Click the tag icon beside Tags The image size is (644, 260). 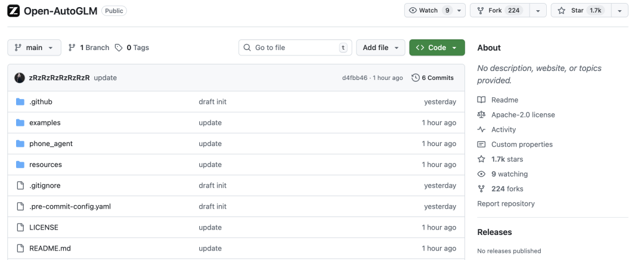(x=119, y=48)
